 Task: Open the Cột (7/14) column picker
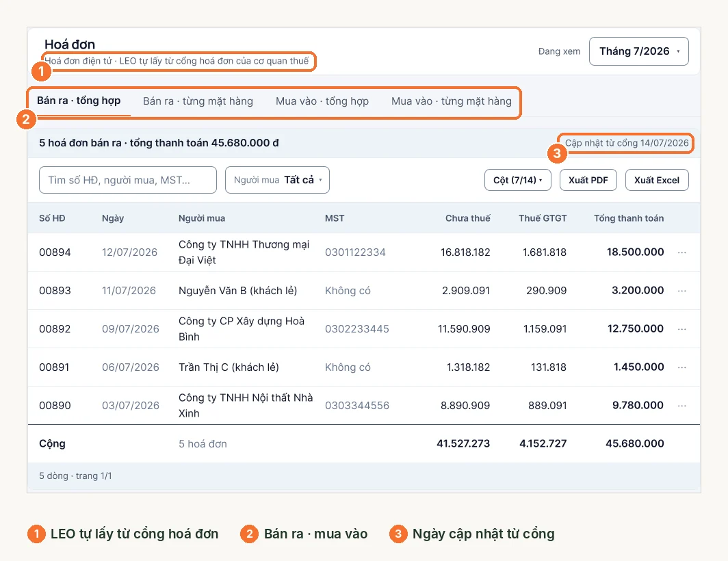pyautogui.click(x=518, y=180)
